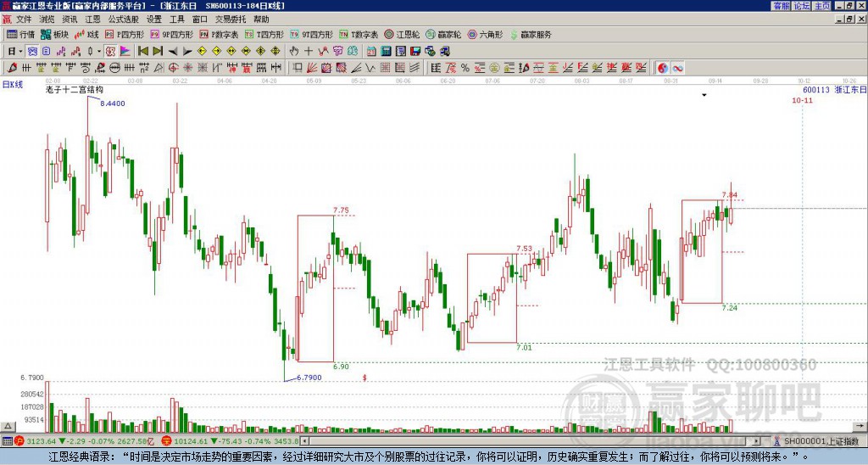This screenshot has width=868, height=465.
Task: Click the 7.53 price label
Action: click(524, 249)
